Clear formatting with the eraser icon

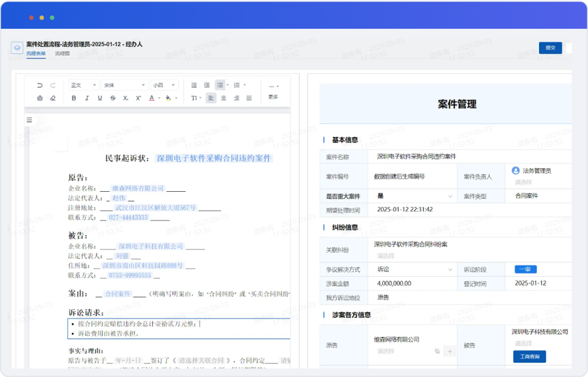pos(53,98)
